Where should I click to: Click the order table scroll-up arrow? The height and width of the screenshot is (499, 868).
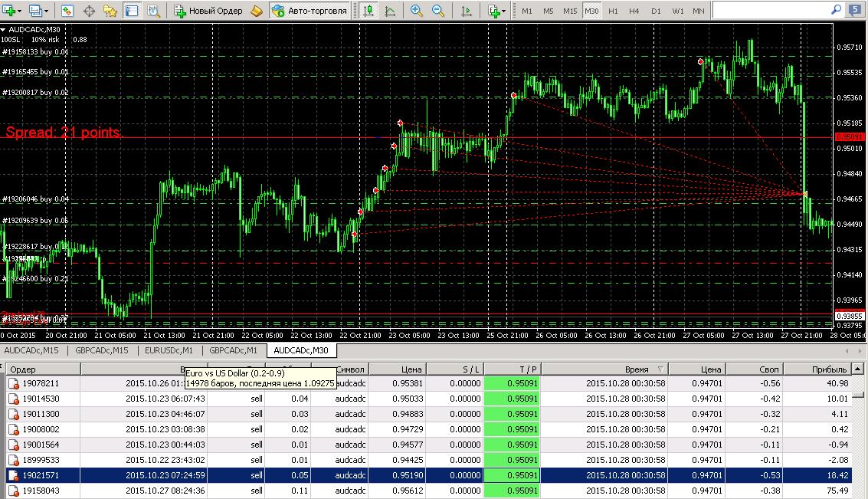pyautogui.click(x=858, y=368)
